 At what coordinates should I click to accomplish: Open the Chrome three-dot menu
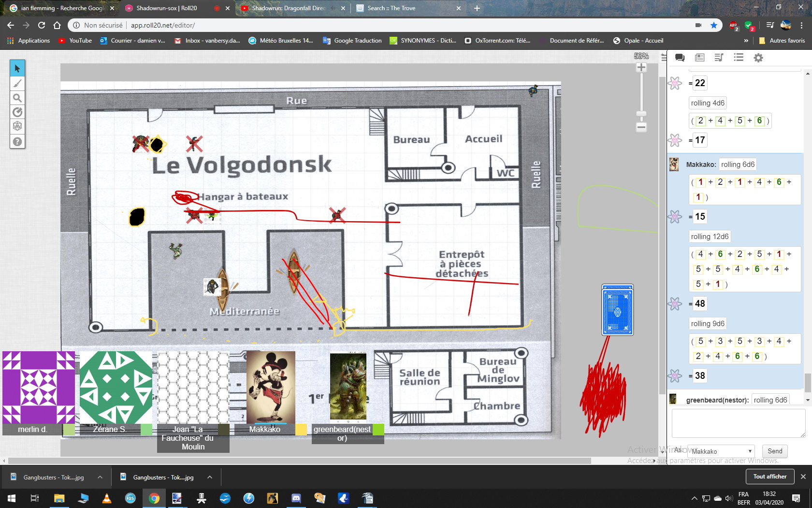click(x=802, y=25)
